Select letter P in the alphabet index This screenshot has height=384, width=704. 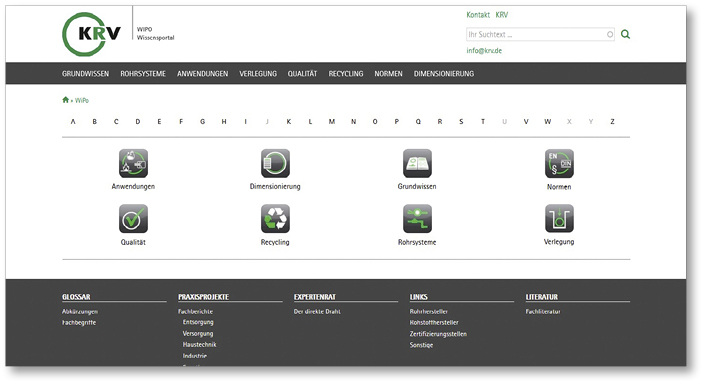point(396,122)
